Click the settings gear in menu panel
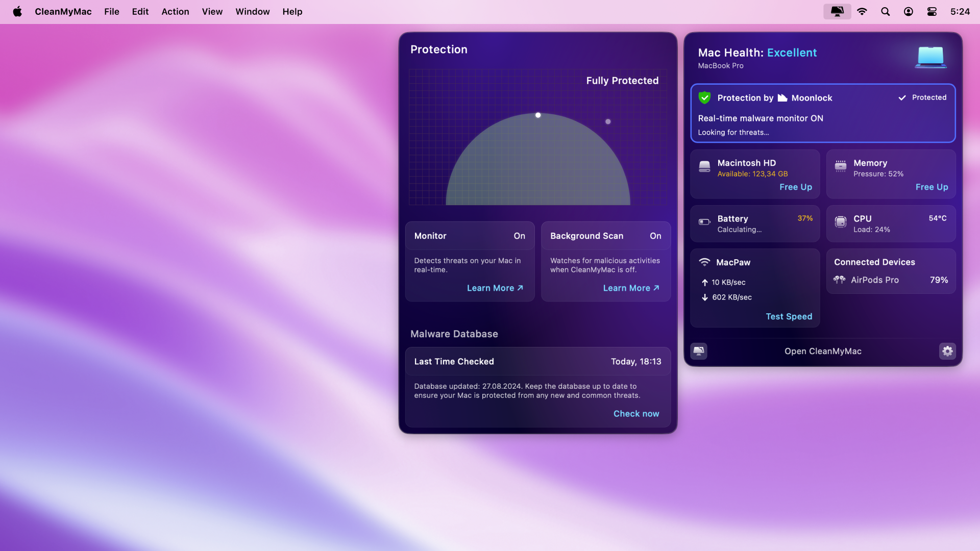This screenshot has height=551, width=980. click(x=947, y=351)
